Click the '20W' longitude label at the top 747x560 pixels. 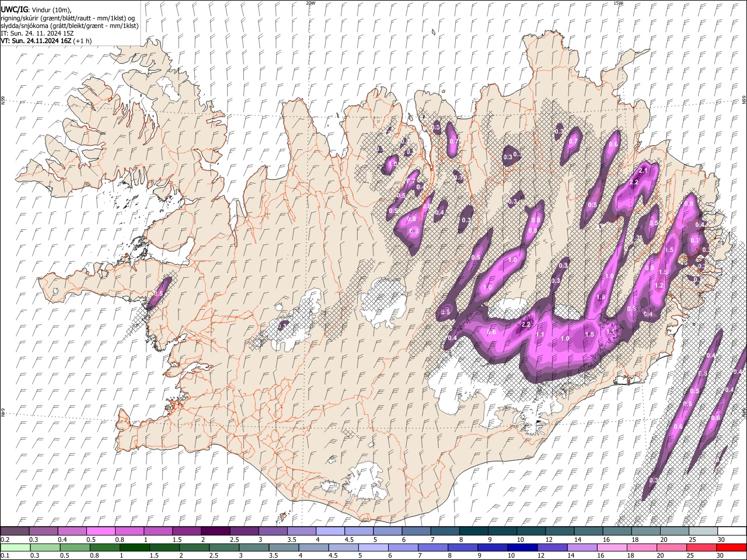pos(311,3)
